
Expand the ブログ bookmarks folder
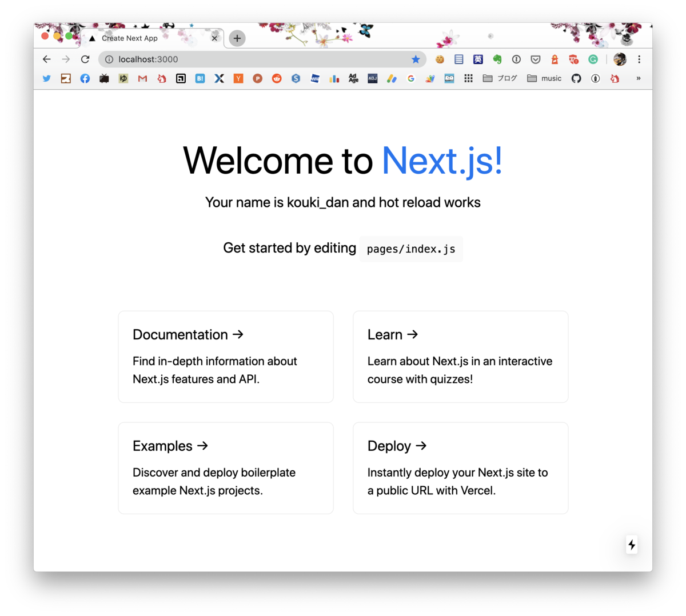click(x=500, y=78)
